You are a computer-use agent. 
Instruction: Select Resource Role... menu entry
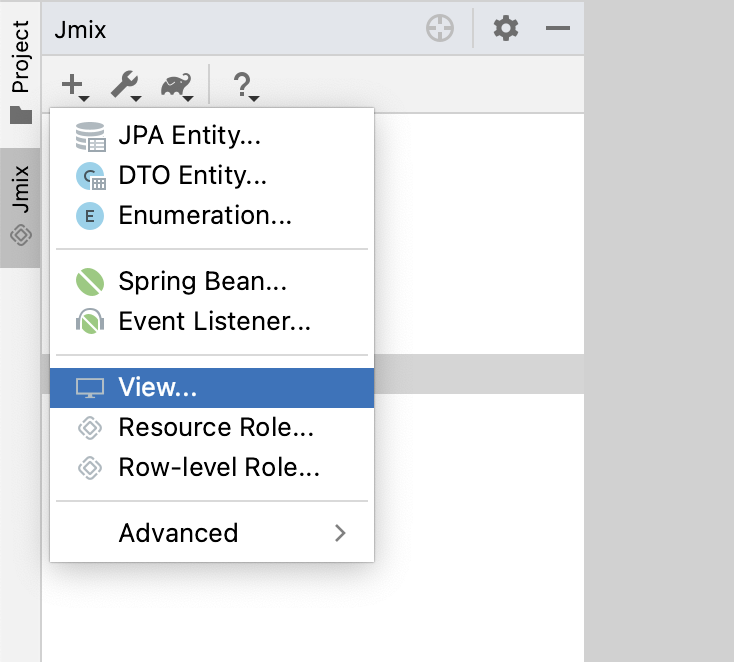pos(216,428)
